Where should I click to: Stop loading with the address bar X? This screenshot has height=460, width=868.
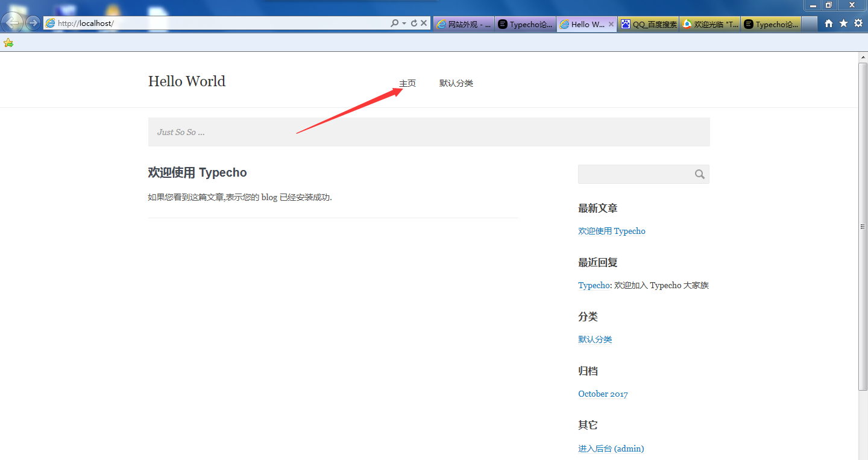424,23
